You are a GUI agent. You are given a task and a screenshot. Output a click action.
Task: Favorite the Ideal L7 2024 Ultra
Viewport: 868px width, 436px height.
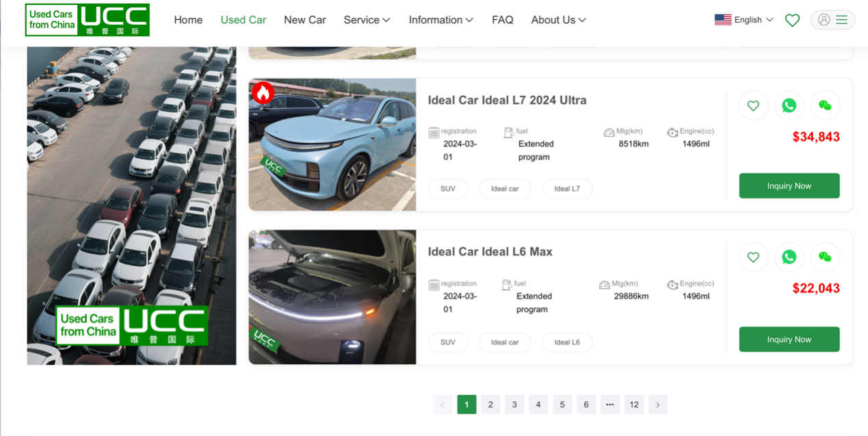point(753,105)
